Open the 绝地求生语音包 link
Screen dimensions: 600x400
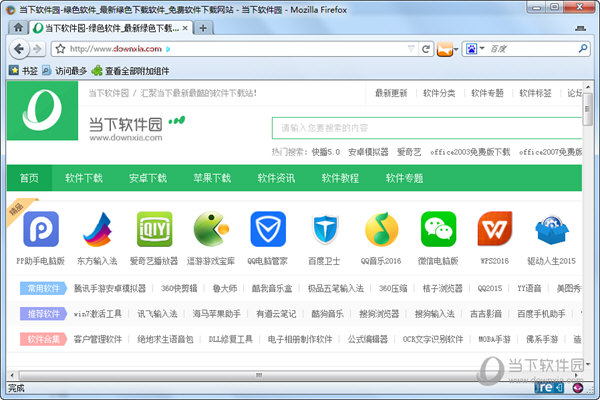(x=165, y=339)
